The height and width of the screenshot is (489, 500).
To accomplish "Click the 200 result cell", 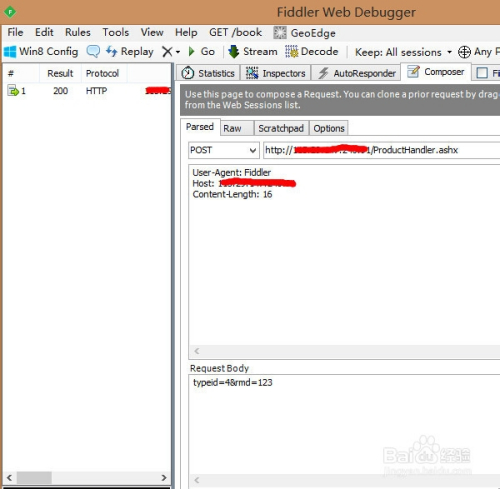I will 60,91.
